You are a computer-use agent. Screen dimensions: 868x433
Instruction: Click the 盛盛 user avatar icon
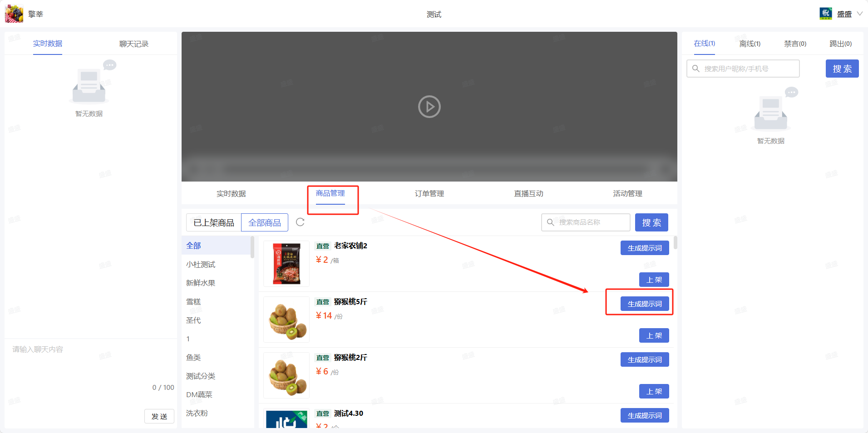(x=825, y=14)
